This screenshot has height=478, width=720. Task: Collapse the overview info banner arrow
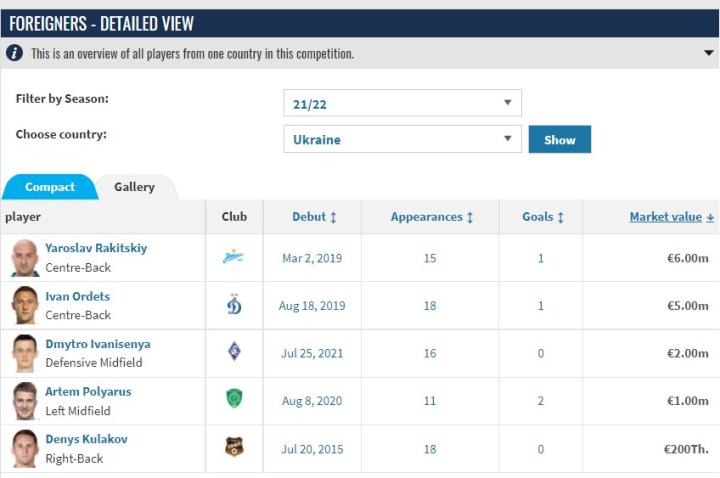click(705, 53)
